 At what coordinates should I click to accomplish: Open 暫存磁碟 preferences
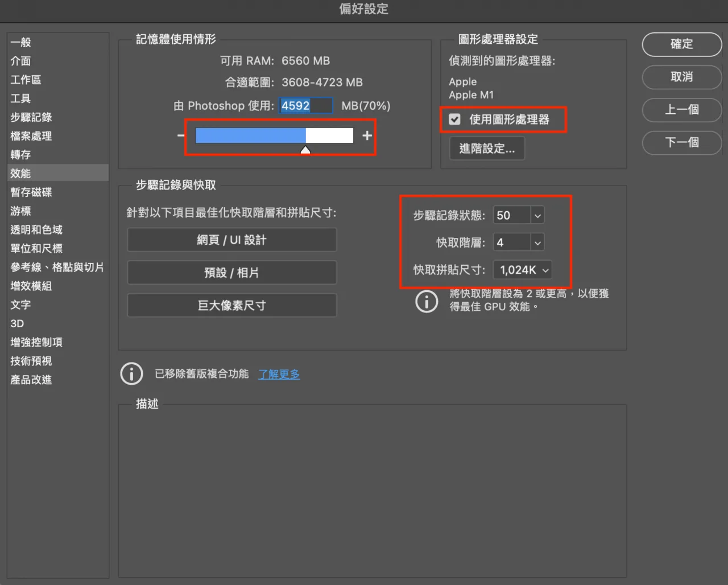tap(57, 192)
